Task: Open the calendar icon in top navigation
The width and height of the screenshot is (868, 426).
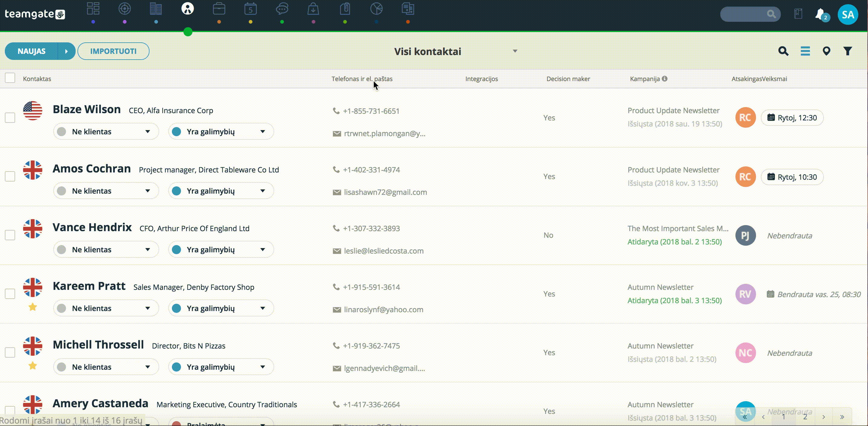Action: pyautogui.click(x=250, y=9)
